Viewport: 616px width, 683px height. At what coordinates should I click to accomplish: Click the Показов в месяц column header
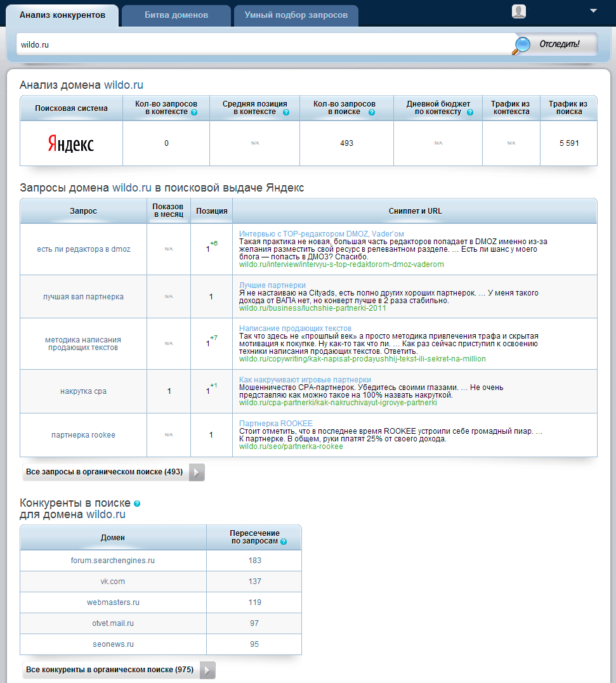pos(168,211)
